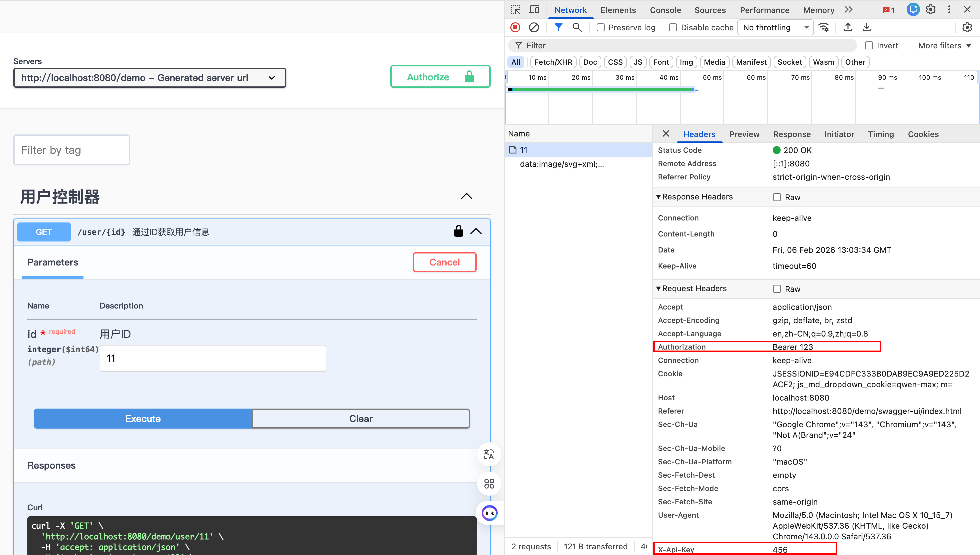The height and width of the screenshot is (555, 980).
Task: Switch to the Elements tab
Action: 618,10
